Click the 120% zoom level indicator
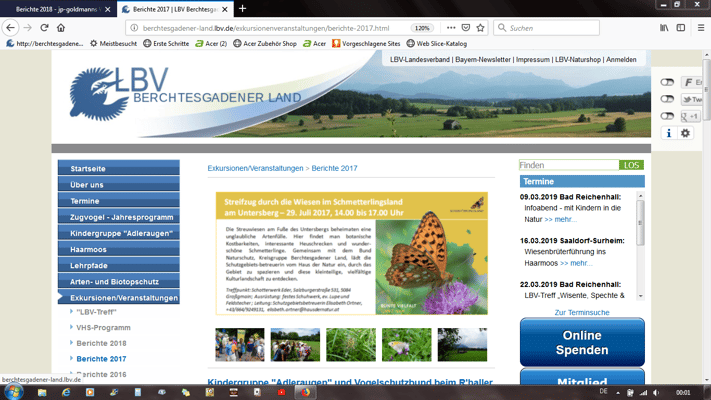 422,28
